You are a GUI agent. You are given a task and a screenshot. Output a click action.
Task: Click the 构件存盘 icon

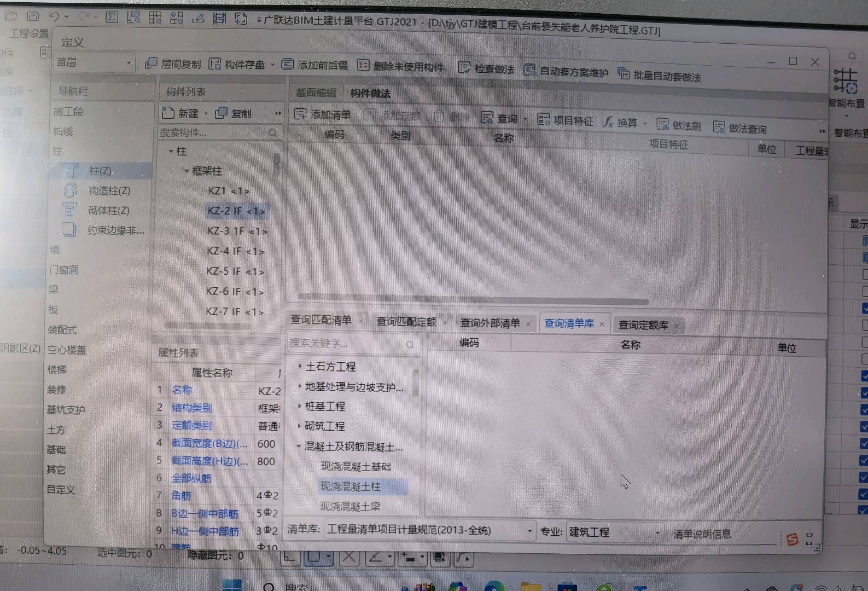point(215,64)
